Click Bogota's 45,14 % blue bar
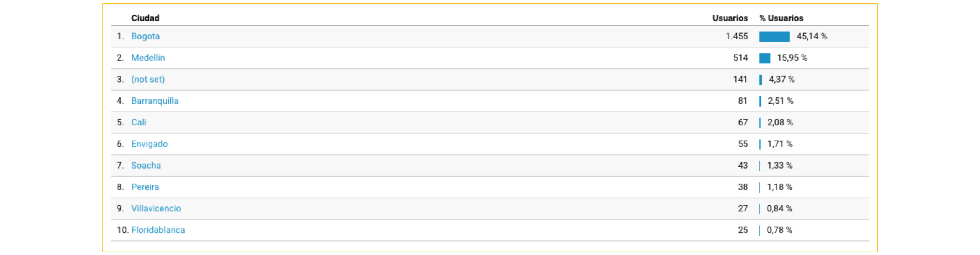 click(x=774, y=37)
